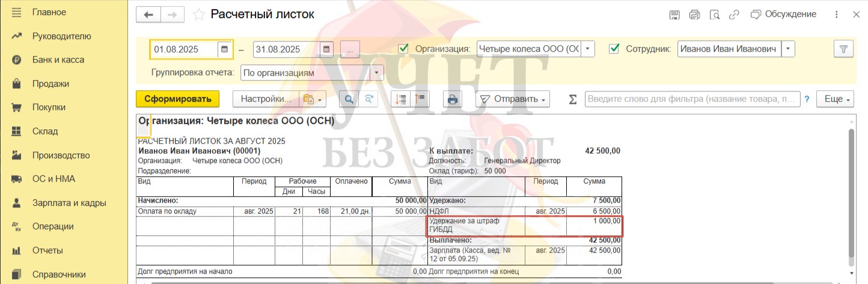Screen dimensions: 868x284
Task: Select the Генеральный Директор position text
Action: (522, 161)
